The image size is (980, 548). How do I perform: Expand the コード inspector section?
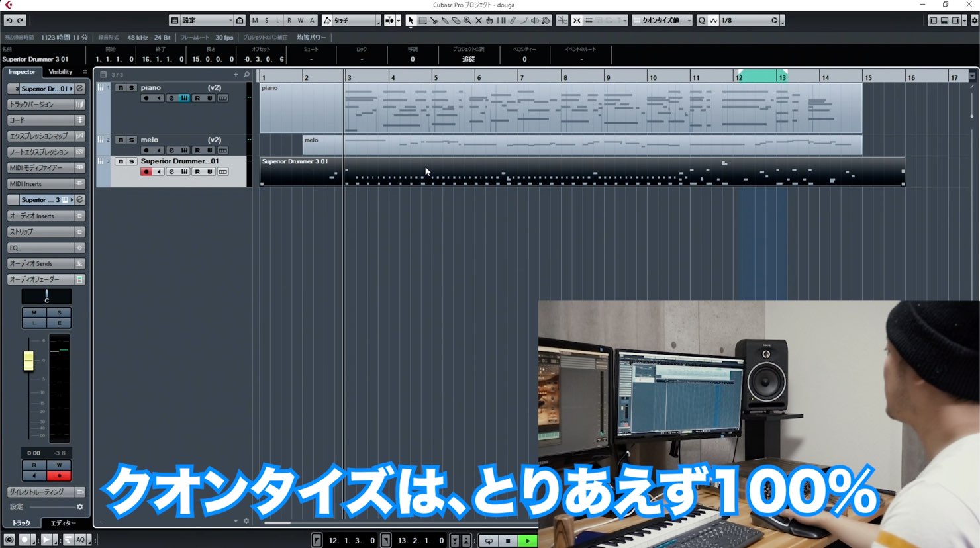pyautogui.click(x=46, y=120)
